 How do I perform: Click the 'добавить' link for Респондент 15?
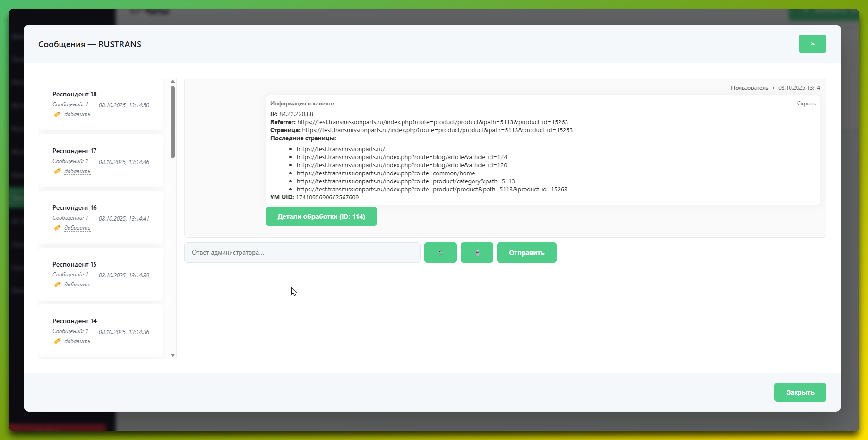(x=77, y=285)
